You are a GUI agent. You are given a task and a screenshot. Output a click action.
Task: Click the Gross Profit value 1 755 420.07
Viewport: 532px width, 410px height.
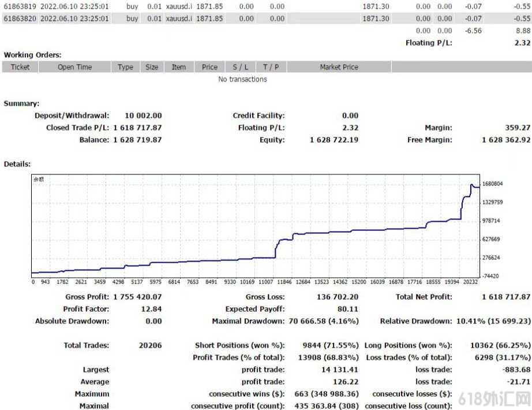(137, 297)
